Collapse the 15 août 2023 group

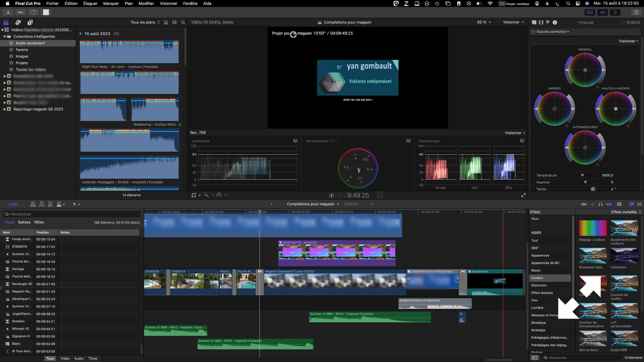pyautogui.click(x=81, y=34)
